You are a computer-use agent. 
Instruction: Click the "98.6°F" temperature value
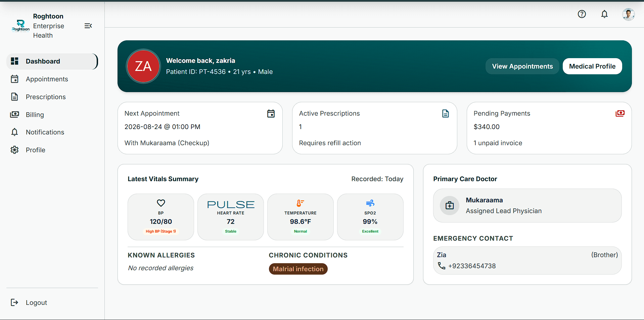301,222
